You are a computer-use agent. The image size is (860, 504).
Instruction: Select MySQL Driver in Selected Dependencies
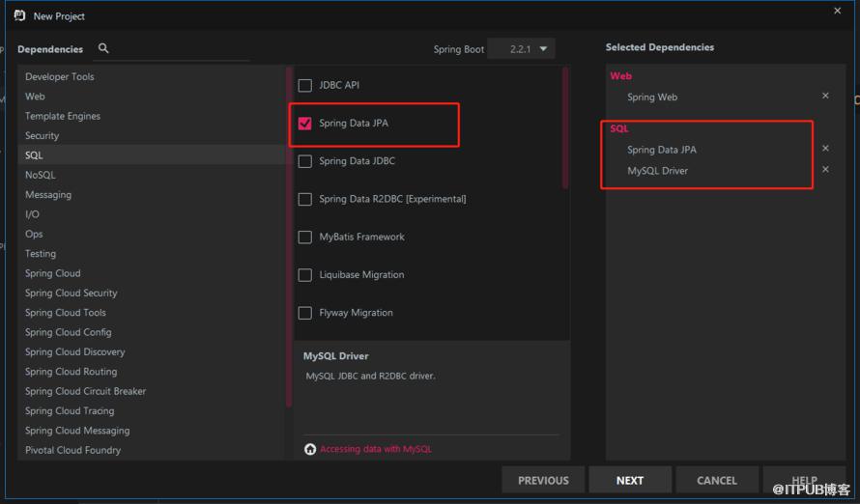pyautogui.click(x=657, y=170)
